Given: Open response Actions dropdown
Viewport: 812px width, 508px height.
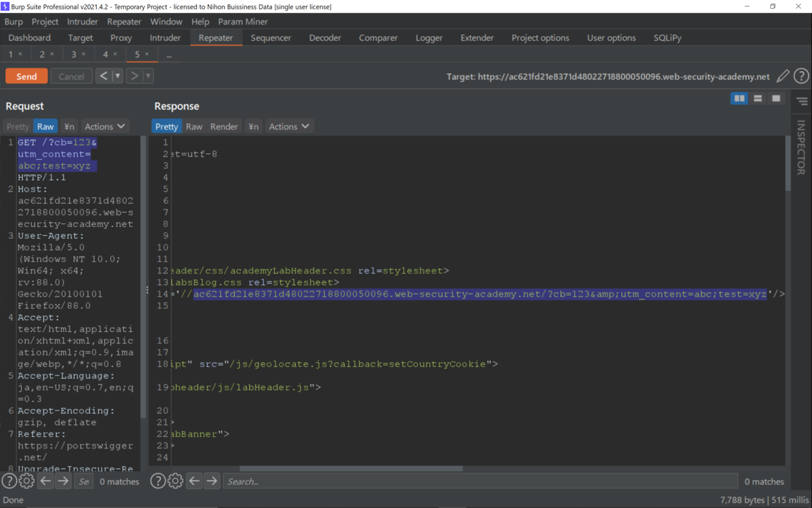Looking at the screenshot, I should click(289, 127).
